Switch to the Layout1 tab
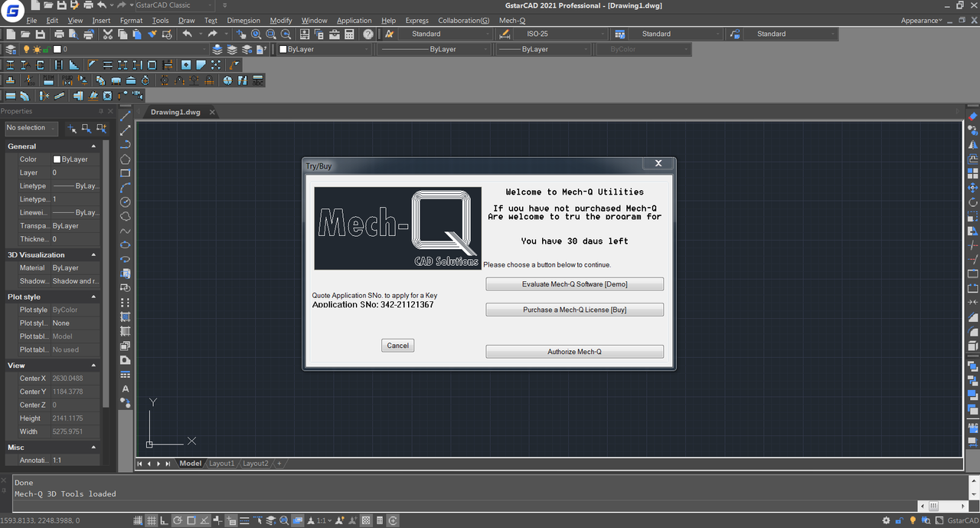Image resolution: width=980 pixels, height=528 pixels. 222,464
